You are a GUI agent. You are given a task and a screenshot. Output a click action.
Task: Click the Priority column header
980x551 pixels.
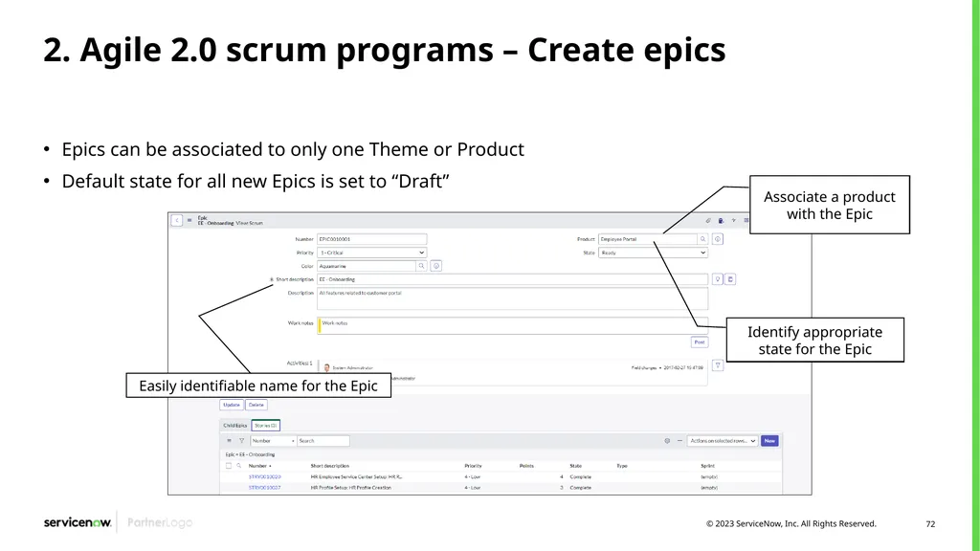473,466
